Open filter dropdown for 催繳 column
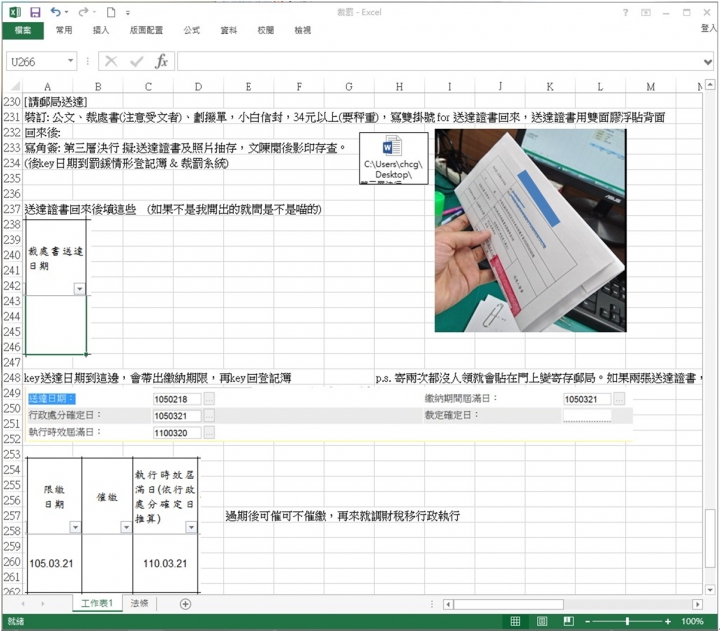 pos(126,527)
